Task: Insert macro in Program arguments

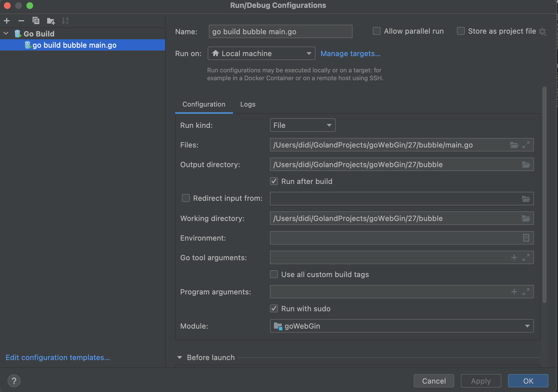Action: coord(514,292)
